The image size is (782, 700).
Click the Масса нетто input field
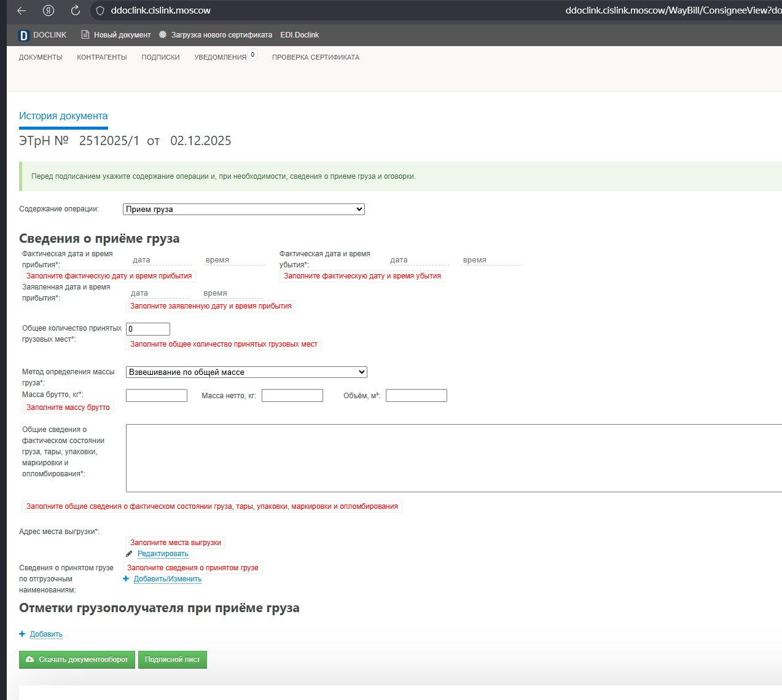point(292,396)
